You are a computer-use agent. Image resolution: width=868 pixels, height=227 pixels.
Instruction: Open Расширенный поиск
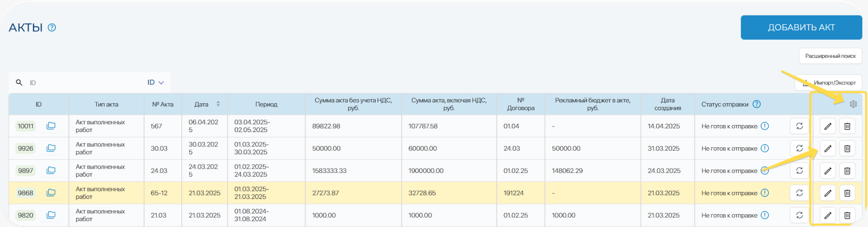pos(830,56)
